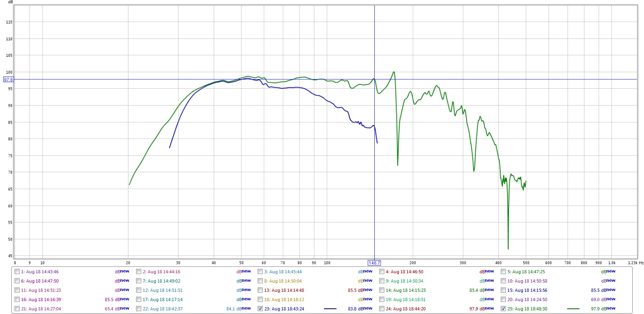The height and width of the screenshot is (314, 644).
Task: Click legend label '19: Aug 18 14:18:51'
Action: 406,299
